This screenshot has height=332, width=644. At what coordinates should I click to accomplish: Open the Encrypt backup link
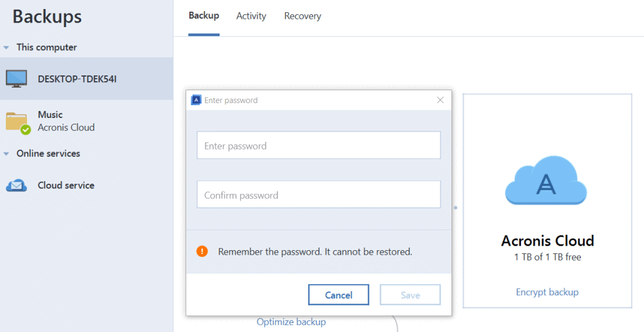(x=547, y=292)
